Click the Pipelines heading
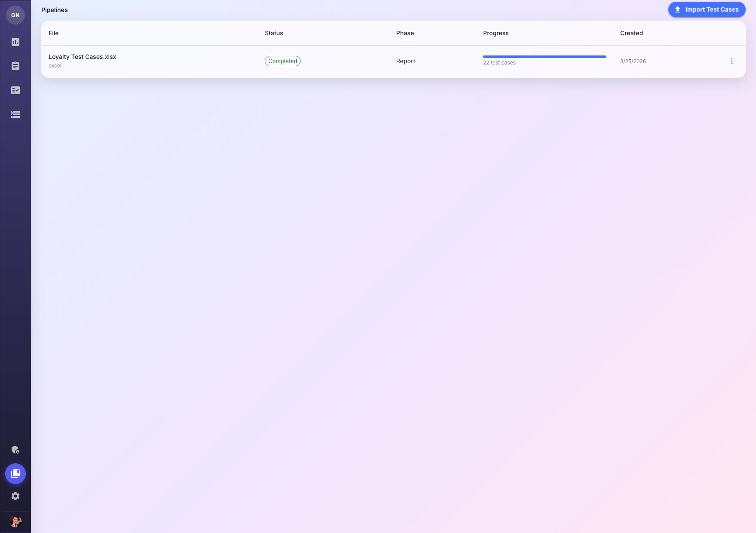This screenshot has width=756, height=533. pyautogui.click(x=54, y=9)
